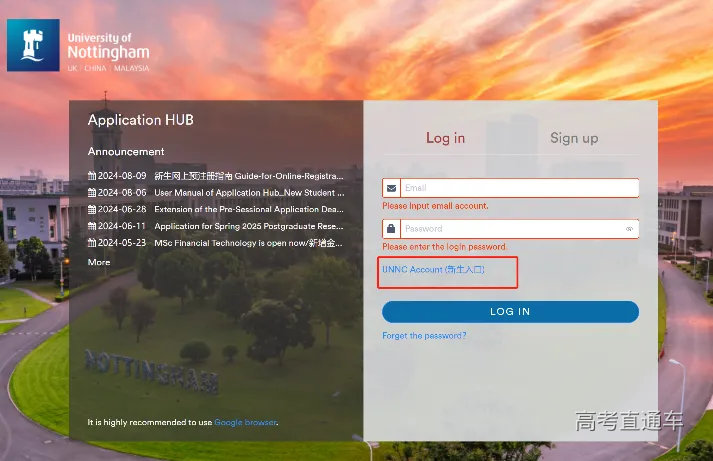Expand announcements with the More link
Image resolution: width=713 pixels, height=461 pixels.
tap(99, 262)
